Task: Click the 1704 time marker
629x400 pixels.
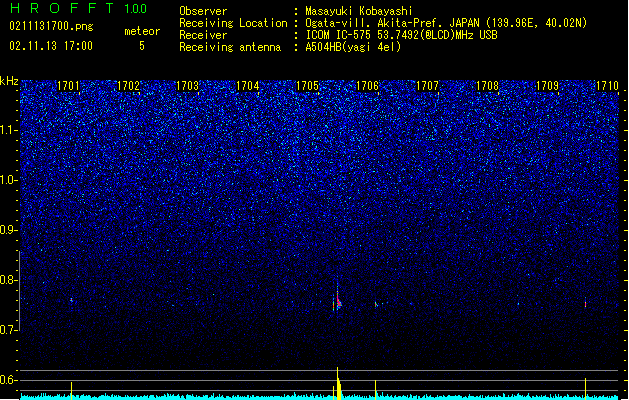Action: 248,86
